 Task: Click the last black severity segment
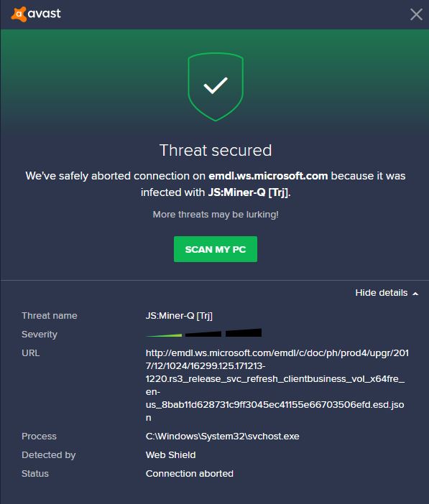click(244, 332)
